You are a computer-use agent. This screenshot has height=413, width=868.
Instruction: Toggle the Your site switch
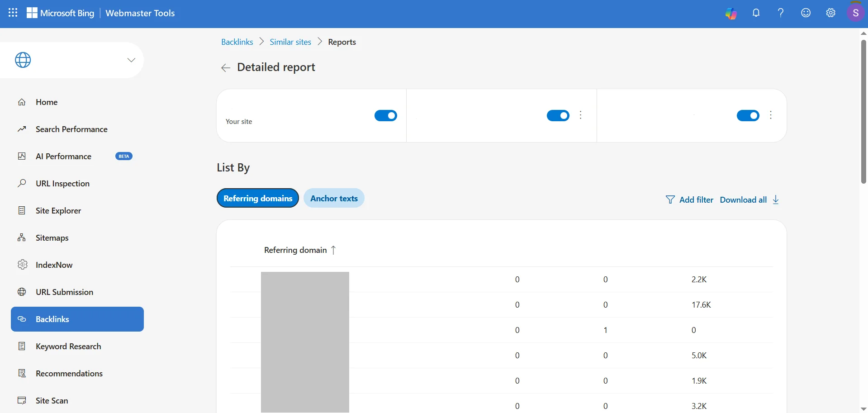click(x=386, y=116)
